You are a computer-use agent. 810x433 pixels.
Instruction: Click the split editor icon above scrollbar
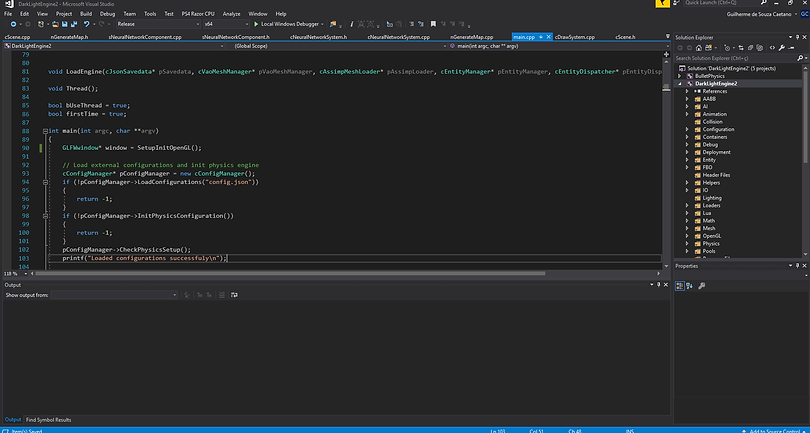pyautogui.click(x=666, y=54)
